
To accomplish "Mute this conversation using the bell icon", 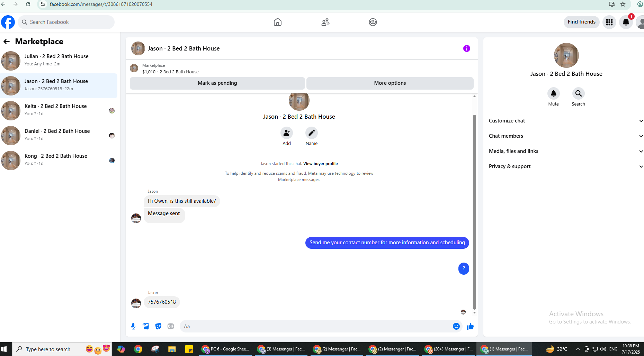I will point(554,93).
